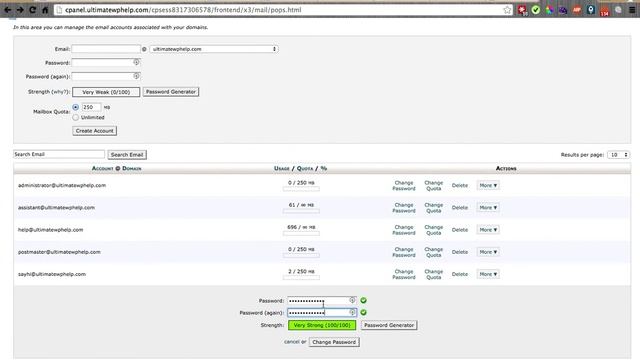
Task: Expand More menu for postmaster account
Action: point(488,252)
